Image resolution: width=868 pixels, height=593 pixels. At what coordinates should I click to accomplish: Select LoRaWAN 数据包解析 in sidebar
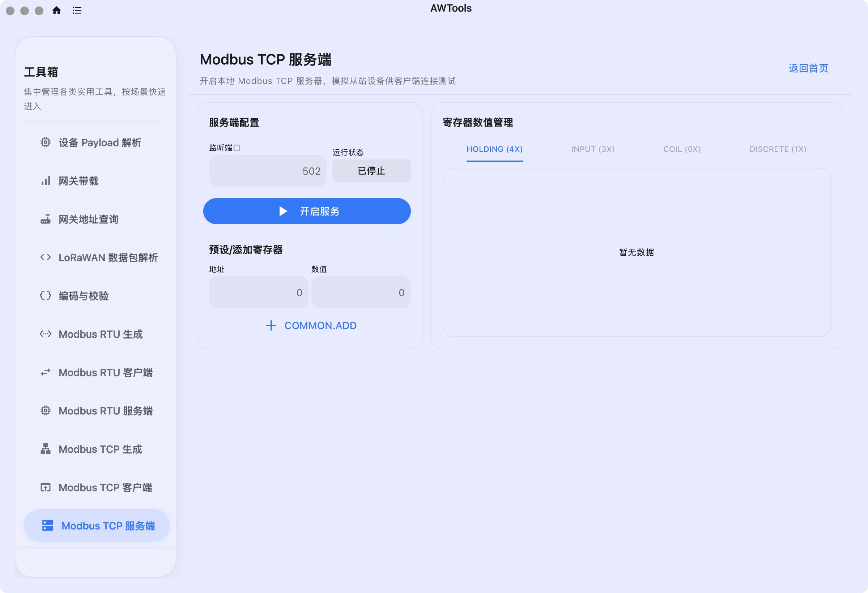tap(97, 258)
